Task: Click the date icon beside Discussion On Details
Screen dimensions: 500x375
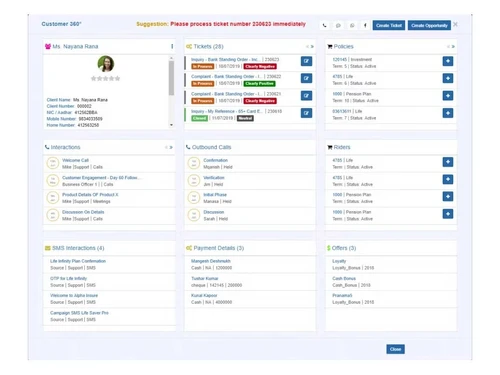Action: coord(53,215)
